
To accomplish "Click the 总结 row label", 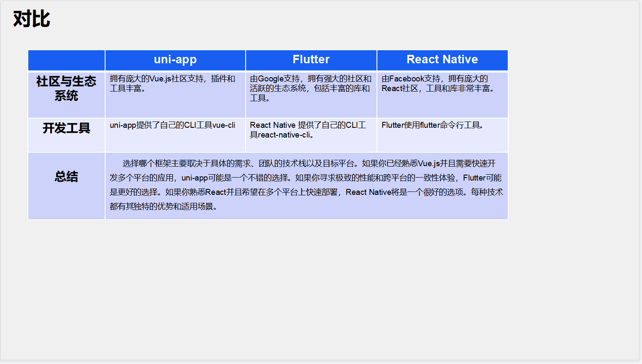I will (66, 177).
